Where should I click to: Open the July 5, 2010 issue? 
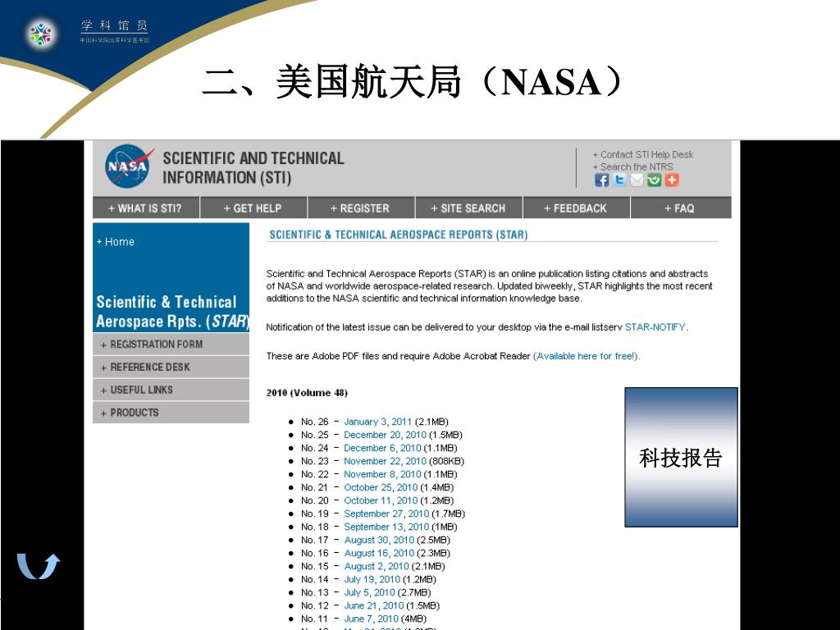click(369, 592)
